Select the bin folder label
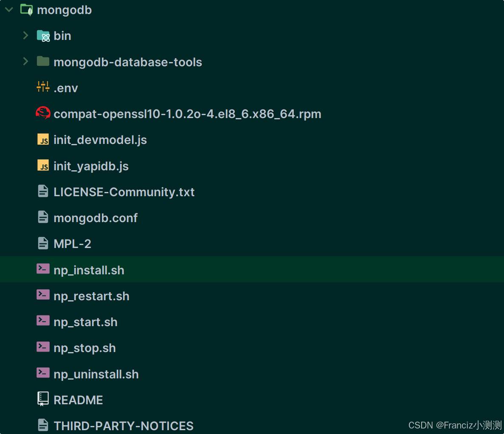This screenshot has height=434, width=504. pos(62,36)
